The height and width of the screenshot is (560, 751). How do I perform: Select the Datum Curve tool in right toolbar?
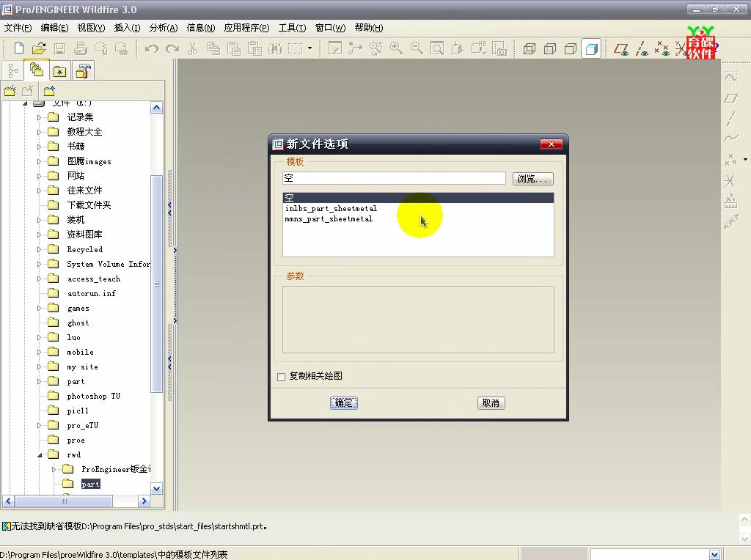pyautogui.click(x=731, y=139)
